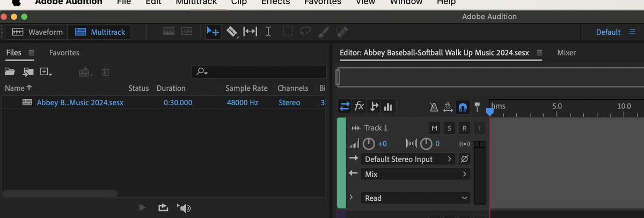Click the blue playhead on timeline

(489, 111)
